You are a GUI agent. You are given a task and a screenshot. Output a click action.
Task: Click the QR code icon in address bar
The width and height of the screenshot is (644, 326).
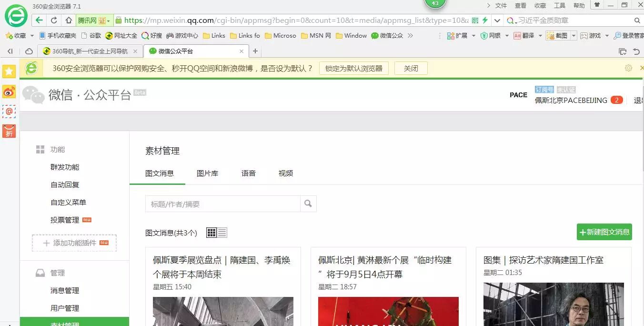(x=474, y=20)
